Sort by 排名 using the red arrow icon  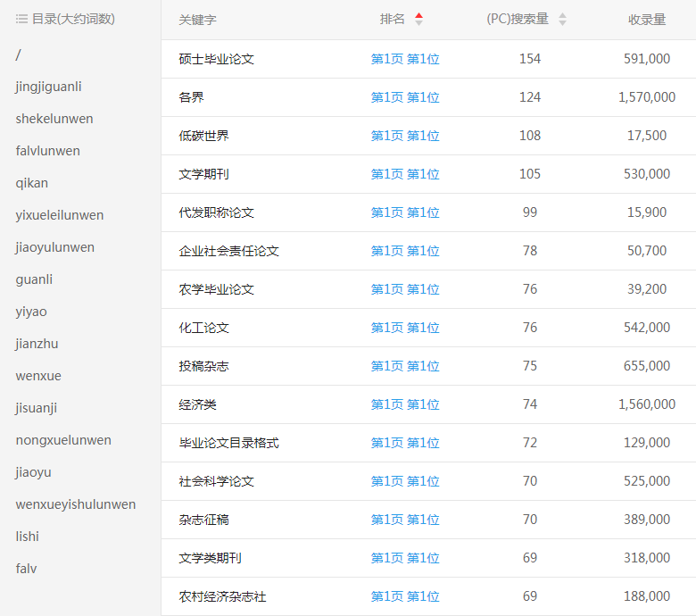(x=419, y=19)
